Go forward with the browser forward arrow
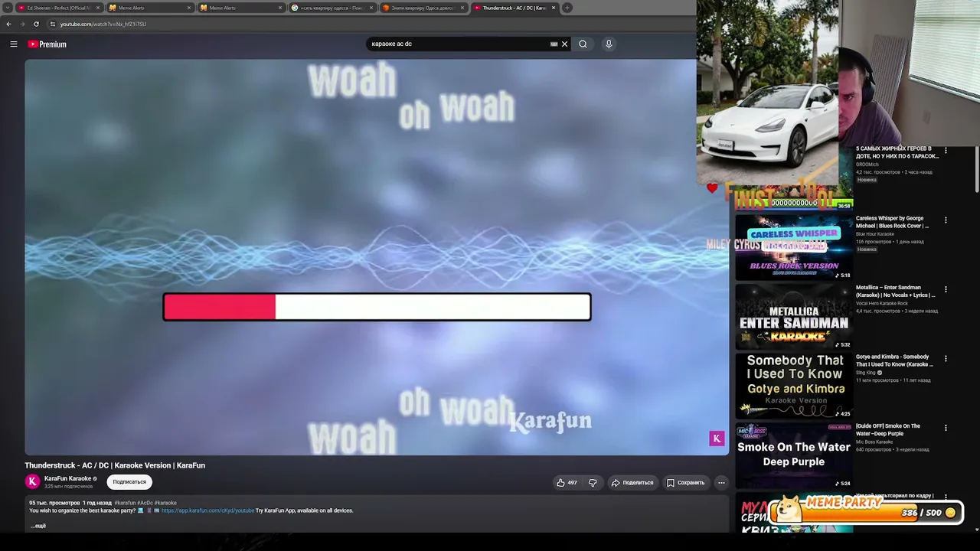980x551 pixels. pyautogui.click(x=22, y=24)
